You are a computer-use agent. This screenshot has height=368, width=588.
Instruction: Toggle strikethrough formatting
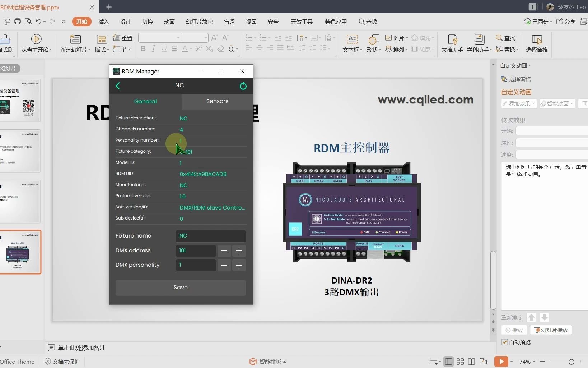pyautogui.click(x=174, y=49)
